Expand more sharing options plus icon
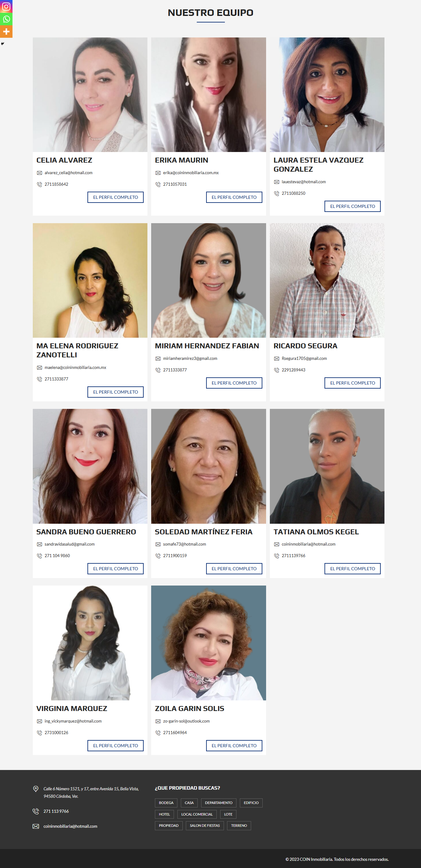 (6, 31)
